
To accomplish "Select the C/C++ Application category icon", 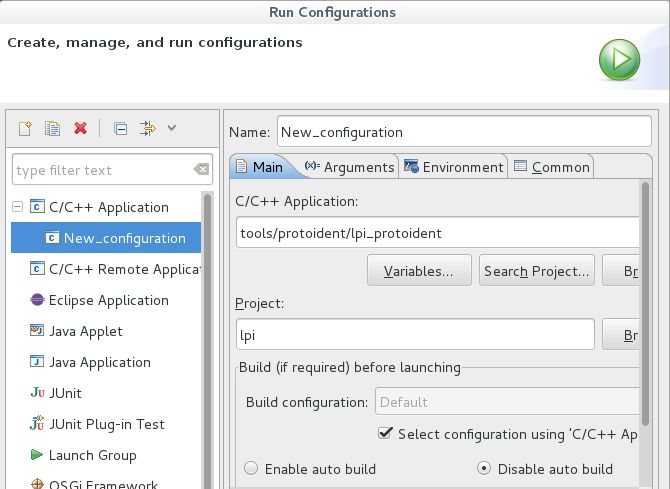I will click(37, 206).
